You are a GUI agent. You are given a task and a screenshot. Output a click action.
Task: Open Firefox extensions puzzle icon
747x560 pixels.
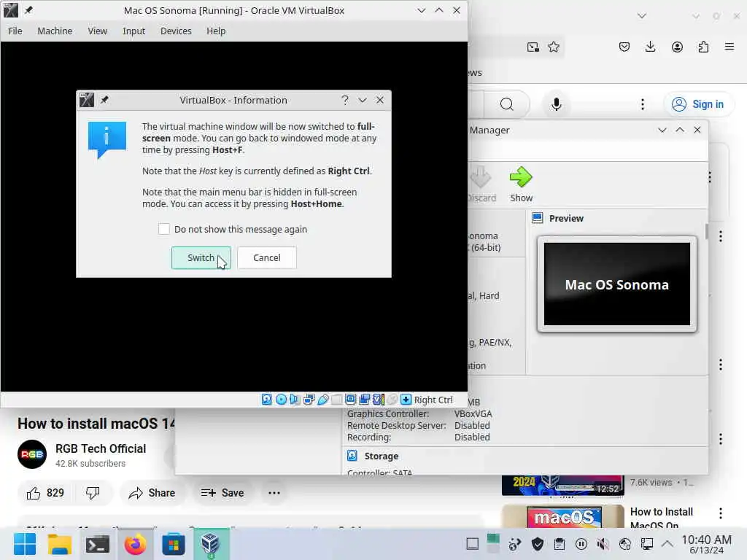[x=703, y=47]
